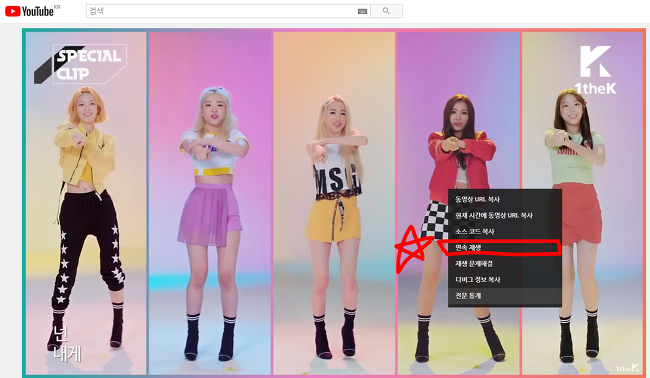The width and height of the screenshot is (650, 378).
Task: Choose 동영상 URL 복사 from the context menu
Action: point(505,199)
